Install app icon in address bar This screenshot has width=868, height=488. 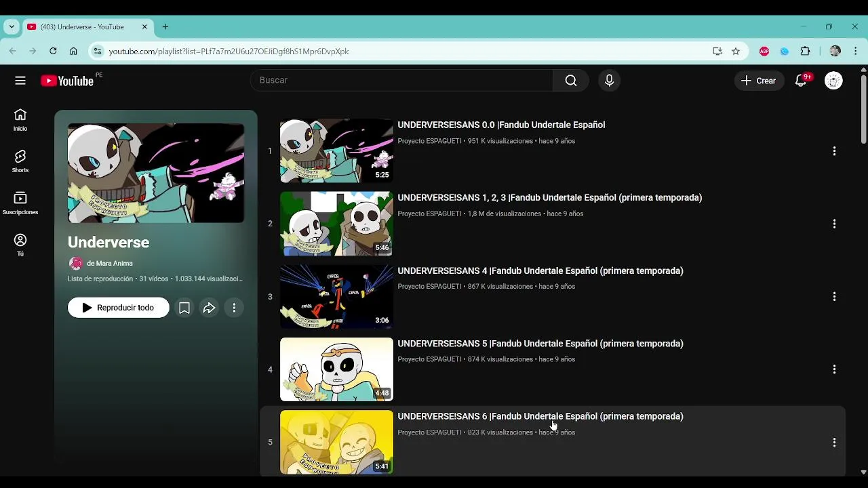click(717, 51)
